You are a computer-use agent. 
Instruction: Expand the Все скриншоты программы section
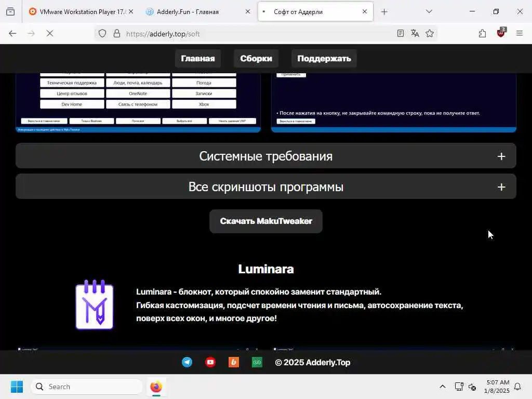265,187
